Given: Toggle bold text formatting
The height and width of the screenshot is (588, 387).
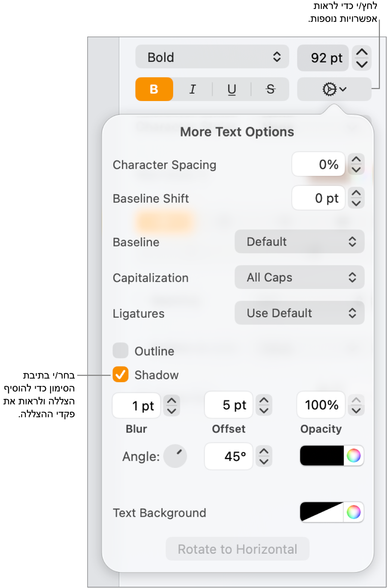Looking at the screenshot, I should coord(154,89).
